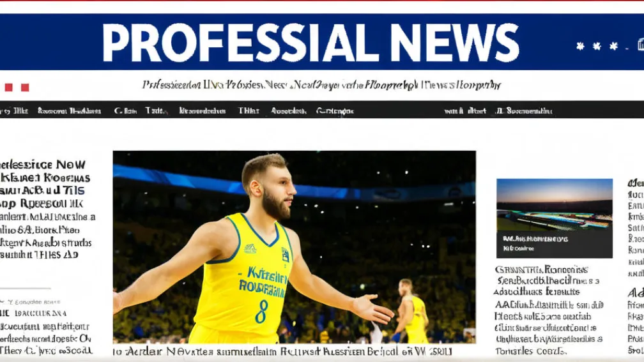Viewport: 644px width, 362px height.
Task: Click the middle snowflake icon in header
Action: tap(597, 46)
